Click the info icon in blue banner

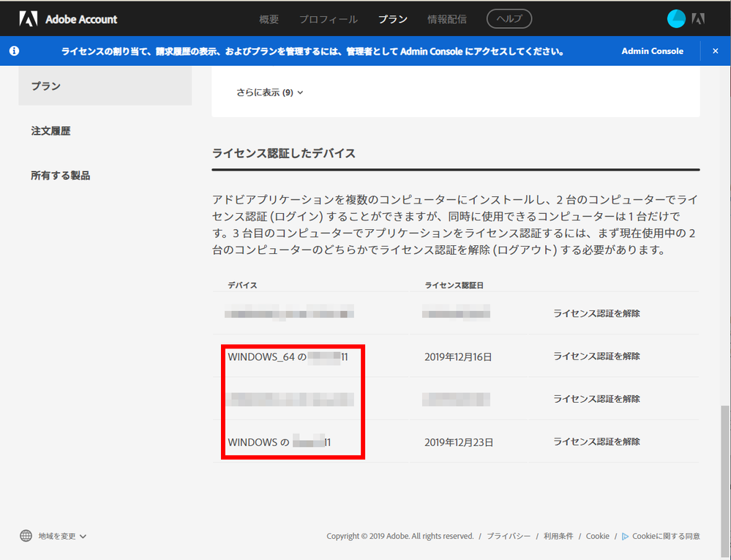coord(15,51)
